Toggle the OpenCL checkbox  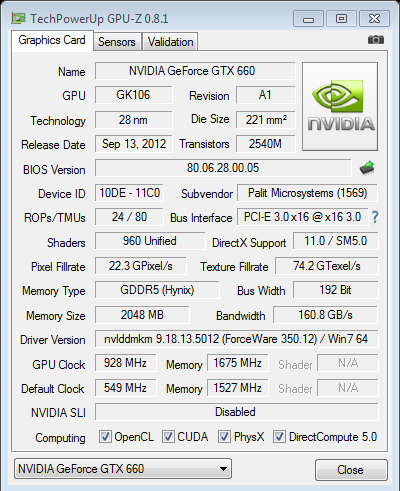click(105, 436)
